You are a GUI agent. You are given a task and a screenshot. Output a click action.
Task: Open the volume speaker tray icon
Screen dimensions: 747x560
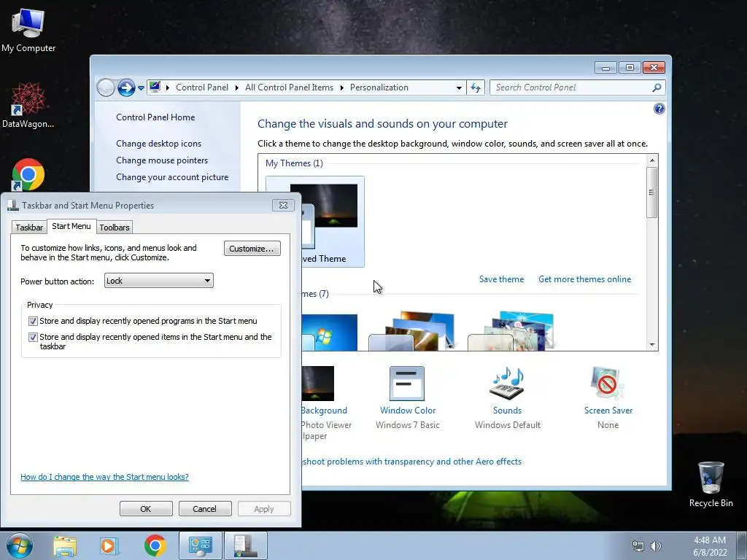[x=656, y=546]
